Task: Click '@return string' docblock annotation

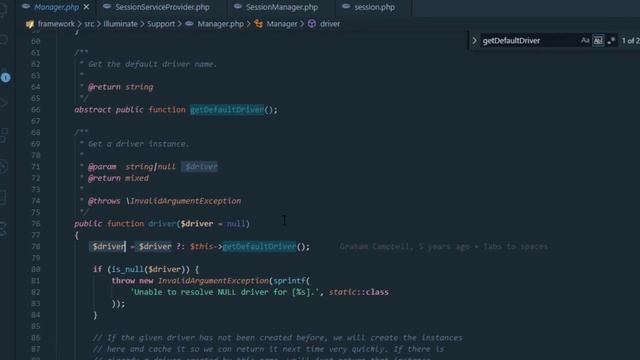Action: [x=120, y=87]
